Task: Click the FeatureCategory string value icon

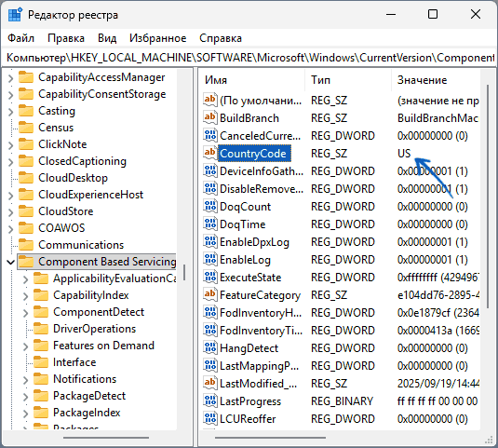Action: tap(210, 295)
